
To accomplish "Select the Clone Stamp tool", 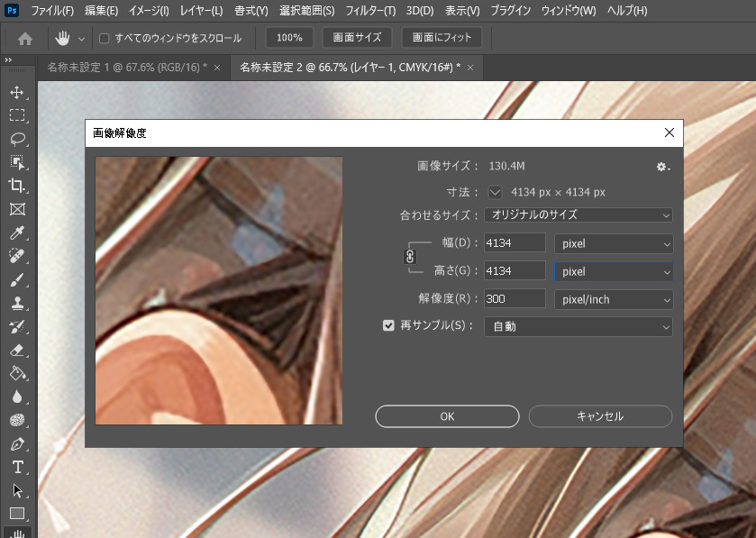I will pyautogui.click(x=17, y=303).
